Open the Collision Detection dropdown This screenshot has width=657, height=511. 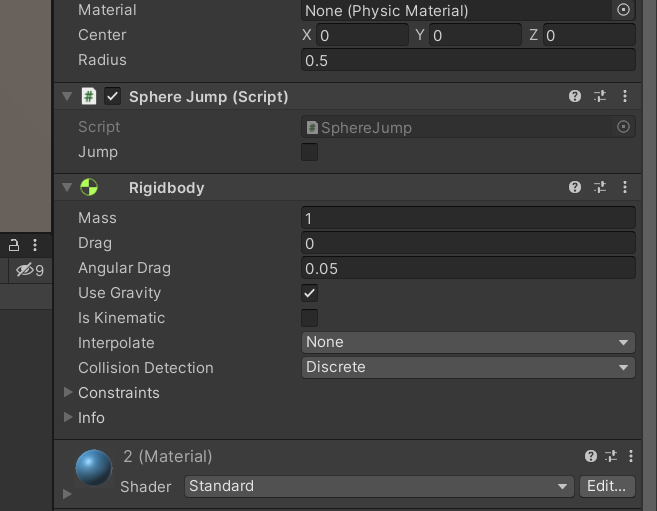point(468,367)
